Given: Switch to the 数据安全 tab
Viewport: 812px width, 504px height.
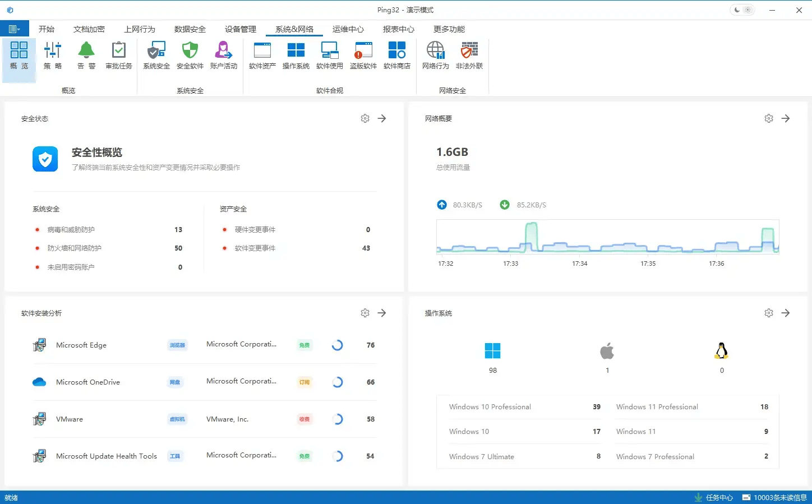Looking at the screenshot, I should [190, 29].
